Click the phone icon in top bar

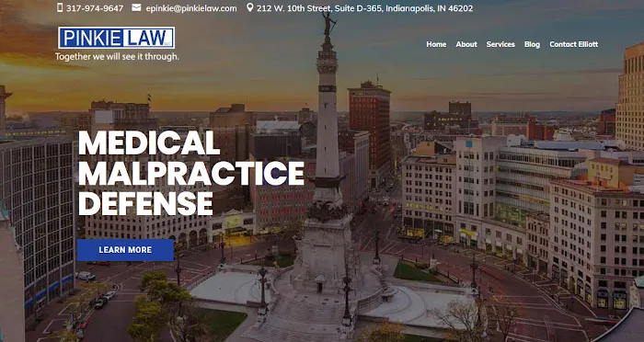60,7
